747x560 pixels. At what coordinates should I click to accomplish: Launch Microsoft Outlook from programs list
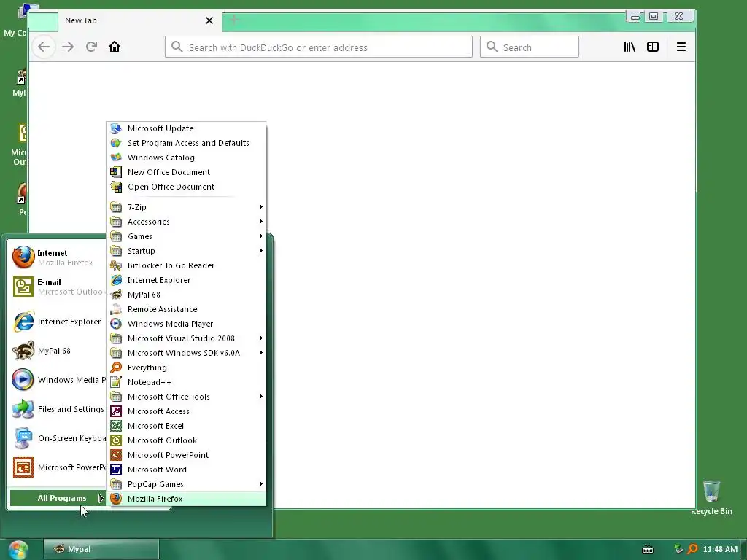tap(186, 440)
